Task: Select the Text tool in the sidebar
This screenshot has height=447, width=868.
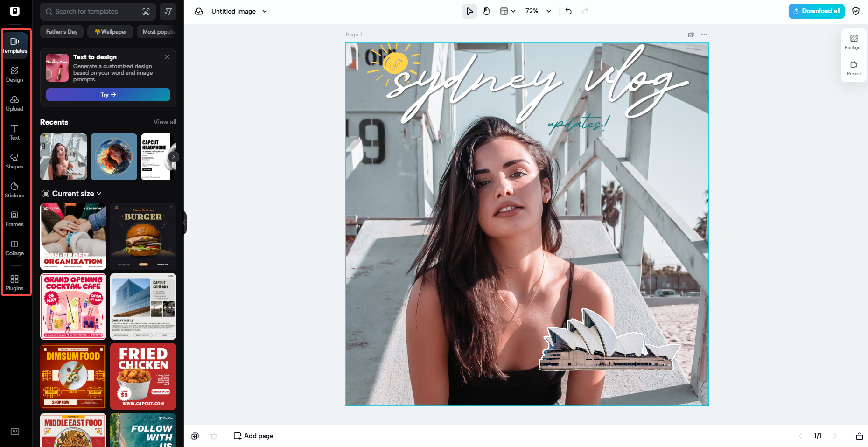Action: [x=14, y=132]
